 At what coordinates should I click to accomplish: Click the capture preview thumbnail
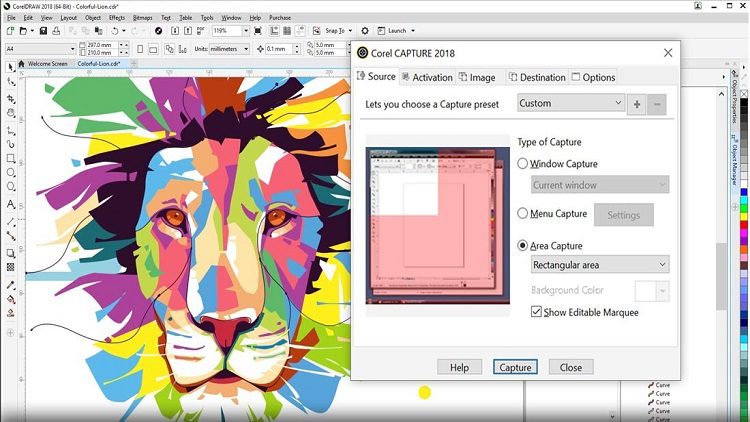tap(438, 226)
